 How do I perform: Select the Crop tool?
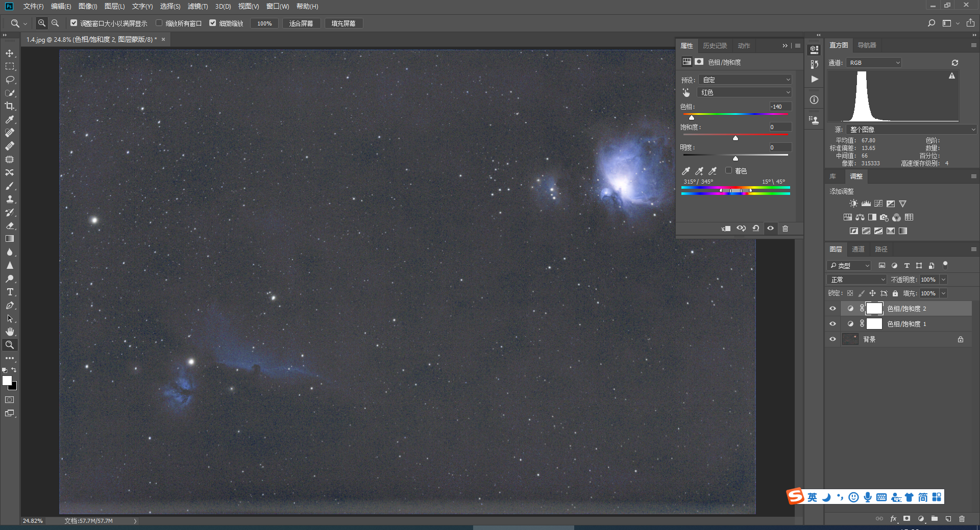[x=10, y=106]
